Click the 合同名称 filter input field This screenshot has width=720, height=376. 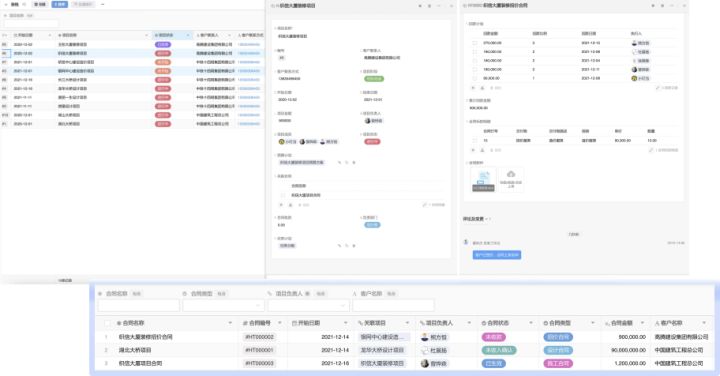tap(138, 305)
